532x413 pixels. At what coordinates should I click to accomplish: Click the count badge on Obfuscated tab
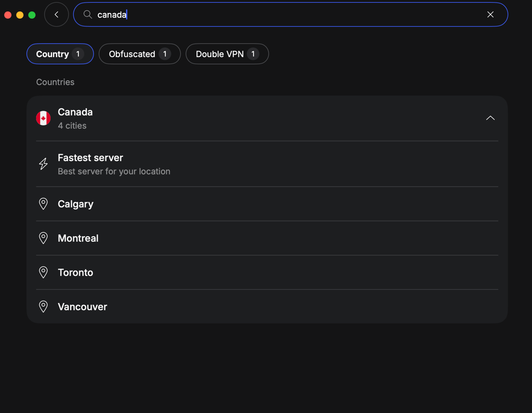click(x=165, y=54)
